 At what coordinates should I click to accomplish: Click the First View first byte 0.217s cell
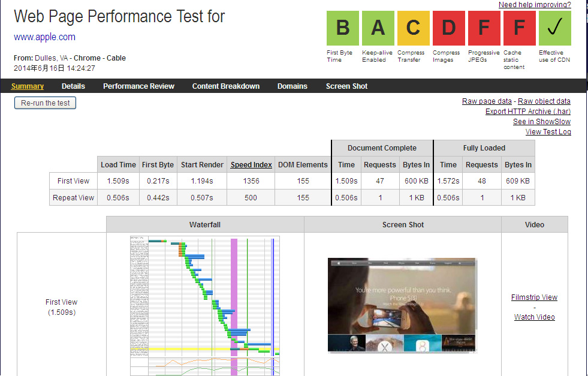tap(158, 181)
